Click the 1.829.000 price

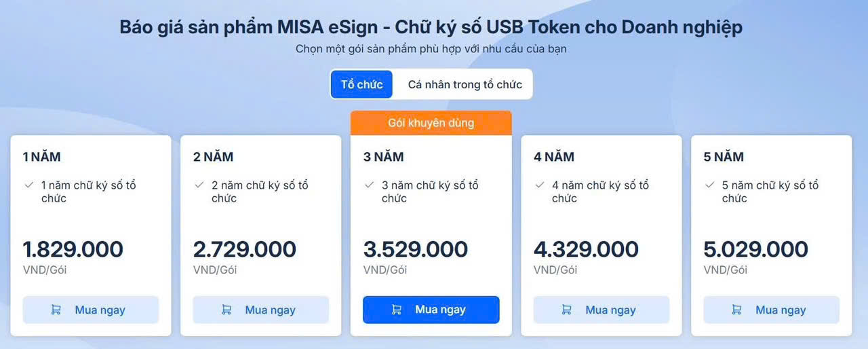73,249
